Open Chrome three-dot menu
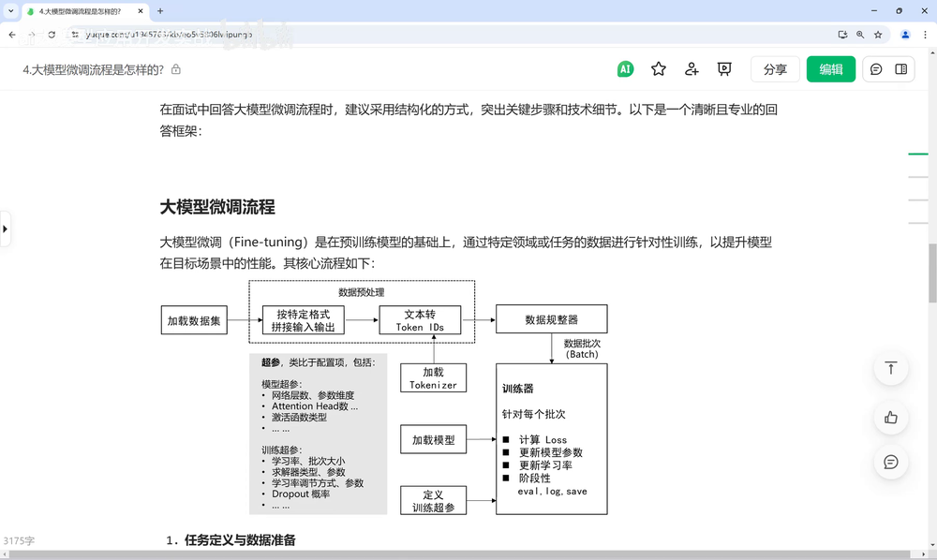Image resolution: width=937 pixels, height=560 pixels. (925, 35)
